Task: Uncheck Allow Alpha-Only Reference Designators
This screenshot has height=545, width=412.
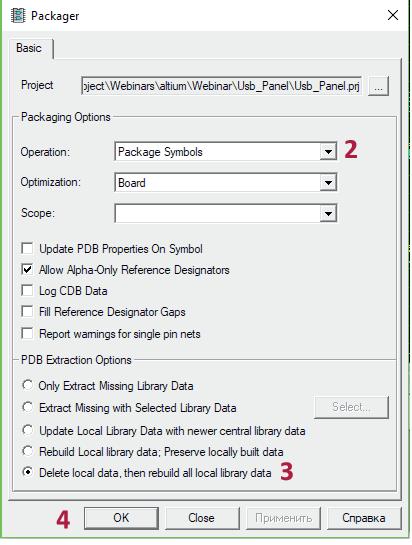Action: (x=27, y=269)
